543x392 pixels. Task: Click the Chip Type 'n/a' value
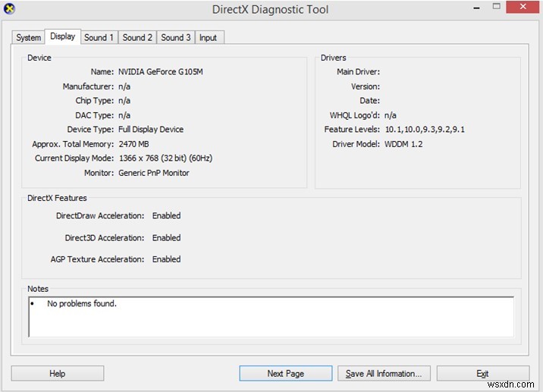[x=124, y=101]
